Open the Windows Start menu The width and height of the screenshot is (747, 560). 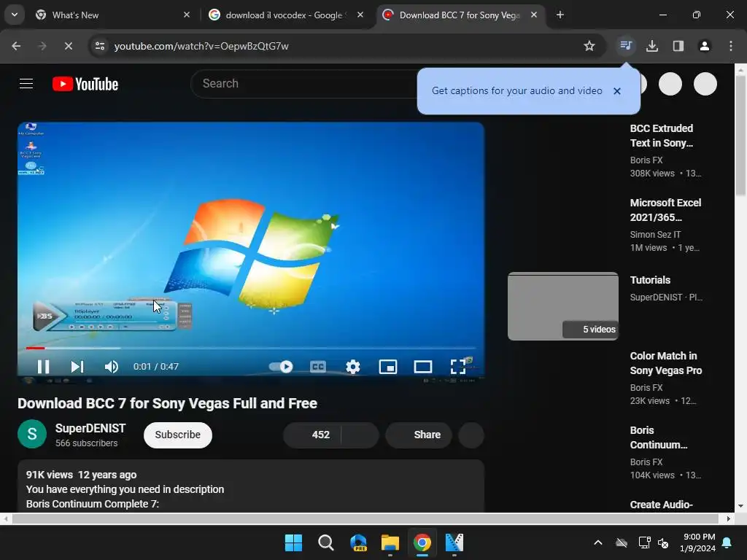pyautogui.click(x=293, y=542)
